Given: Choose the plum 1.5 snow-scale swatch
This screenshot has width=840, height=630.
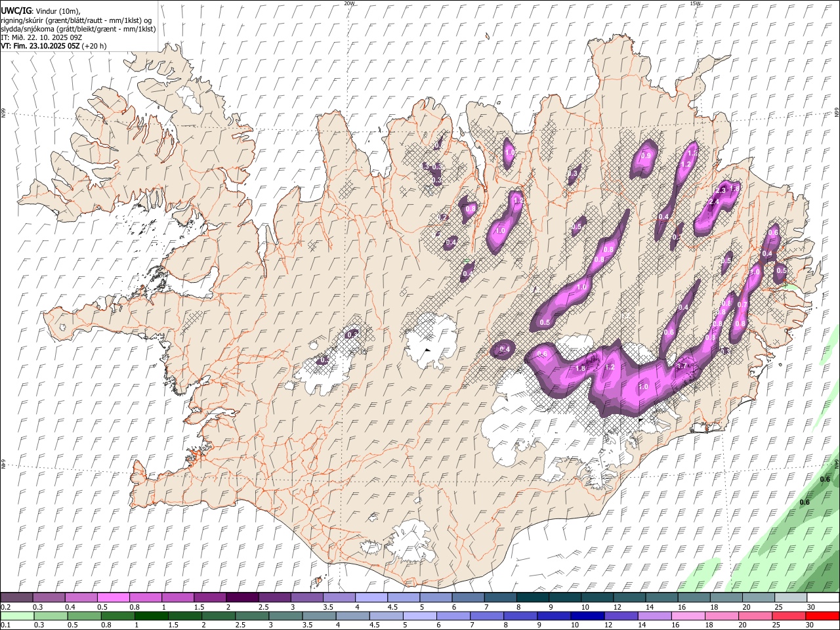Looking at the screenshot, I should click(x=209, y=598).
